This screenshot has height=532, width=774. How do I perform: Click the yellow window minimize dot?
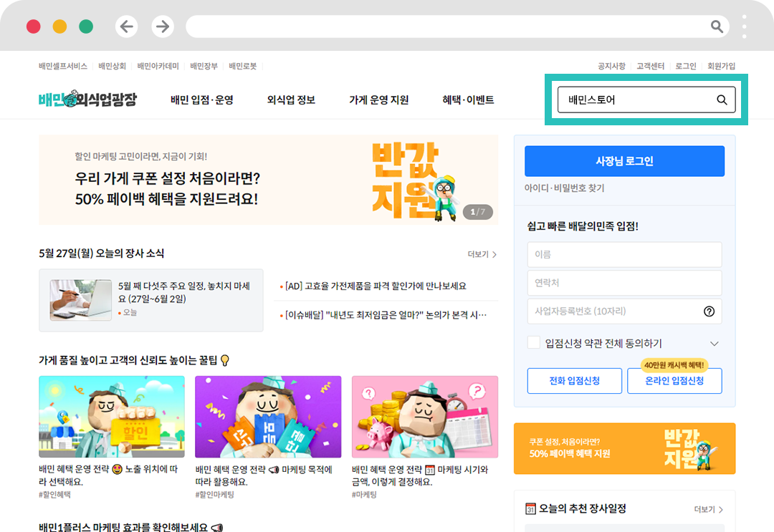pyautogui.click(x=59, y=26)
